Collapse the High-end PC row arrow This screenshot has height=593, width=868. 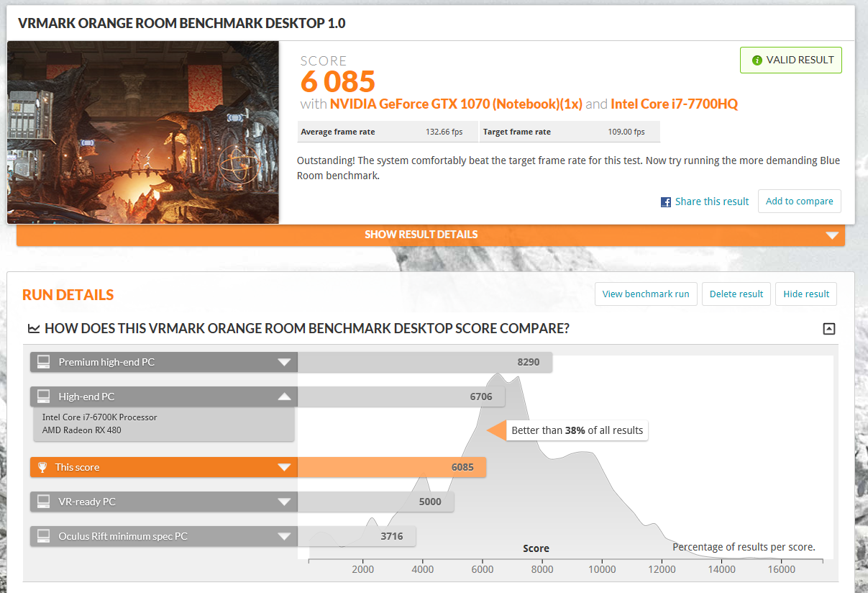pos(285,397)
